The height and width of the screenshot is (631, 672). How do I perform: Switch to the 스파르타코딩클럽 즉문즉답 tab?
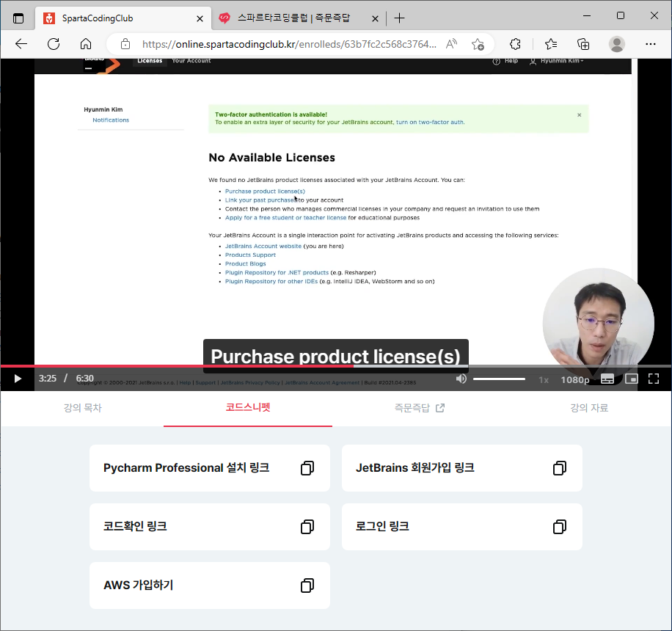click(x=299, y=18)
